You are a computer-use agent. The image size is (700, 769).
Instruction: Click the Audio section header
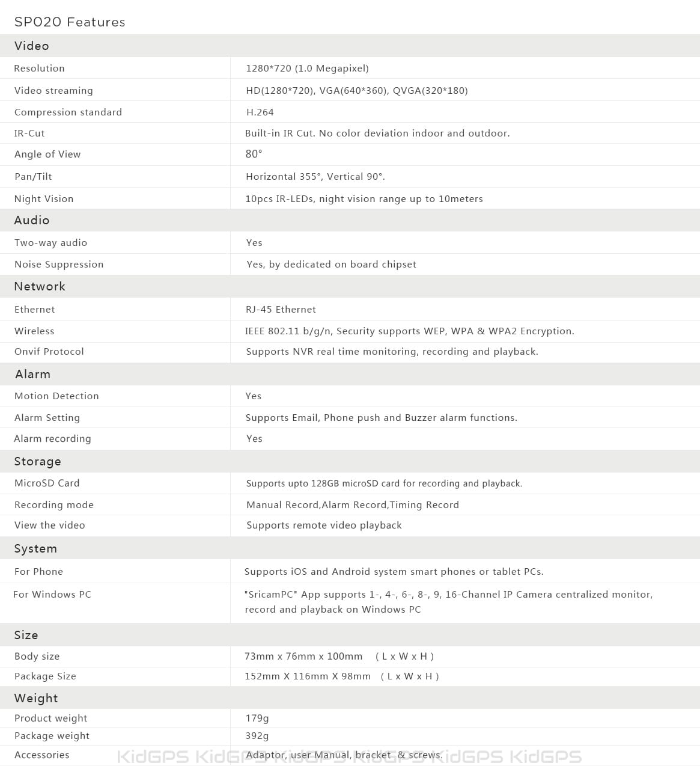click(x=32, y=221)
